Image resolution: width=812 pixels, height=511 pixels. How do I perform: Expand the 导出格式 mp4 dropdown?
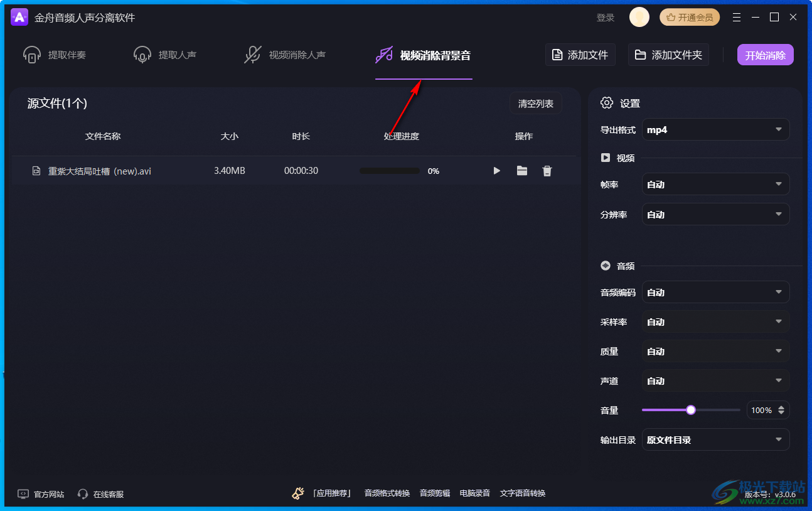tap(715, 130)
